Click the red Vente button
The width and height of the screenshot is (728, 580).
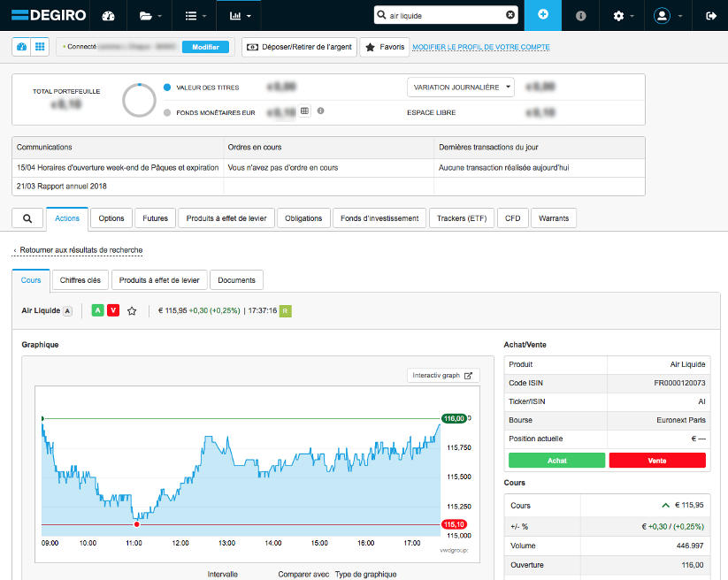coord(657,461)
